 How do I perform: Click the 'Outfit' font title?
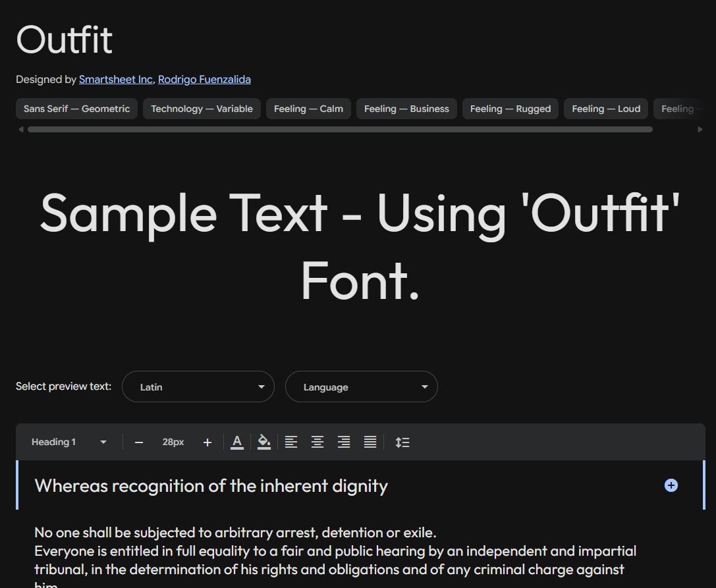[65, 40]
